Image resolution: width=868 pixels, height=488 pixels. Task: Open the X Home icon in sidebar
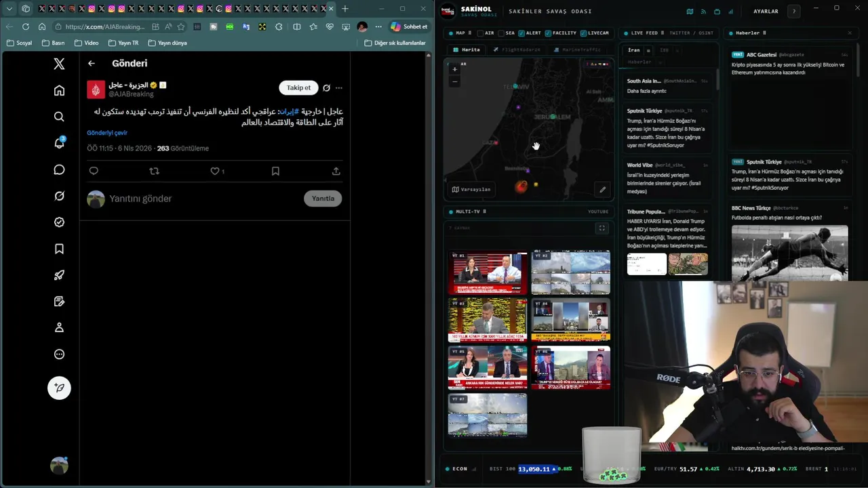pos(59,90)
